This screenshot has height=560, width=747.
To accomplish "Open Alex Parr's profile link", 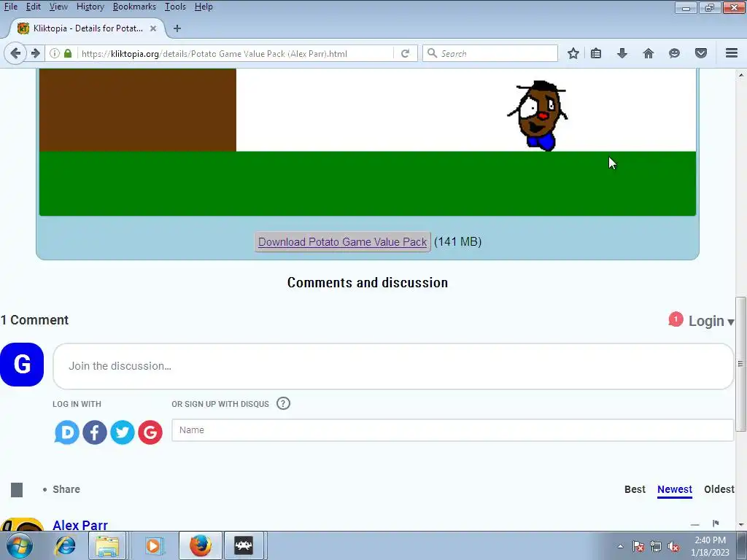I will pos(80,525).
